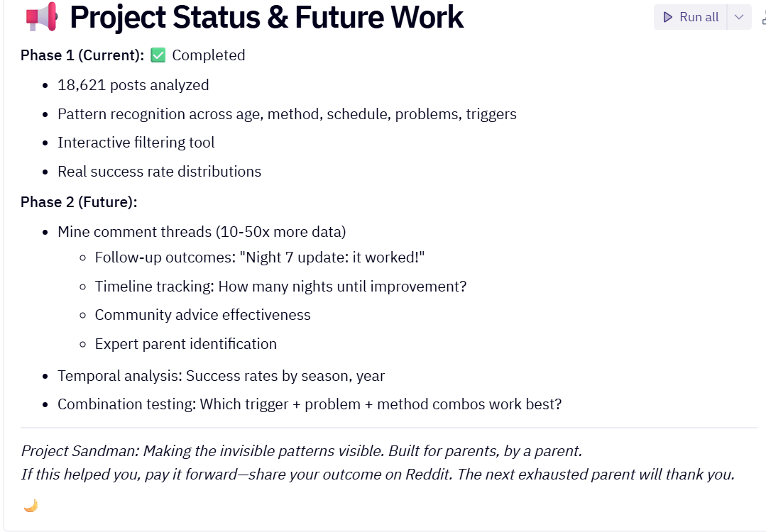Click the Follow-up outcomes sub-bullet
The height and width of the screenshot is (532, 766).
[259, 257]
